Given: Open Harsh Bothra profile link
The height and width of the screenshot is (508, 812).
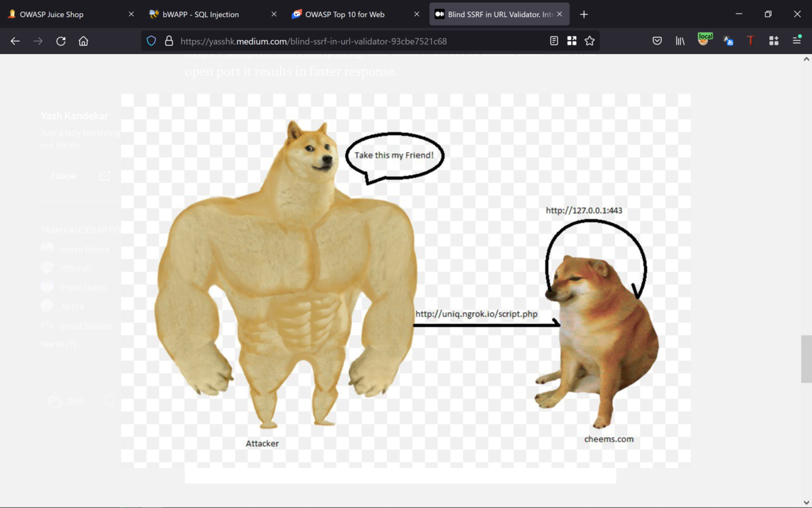Looking at the screenshot, I should 85,249.
